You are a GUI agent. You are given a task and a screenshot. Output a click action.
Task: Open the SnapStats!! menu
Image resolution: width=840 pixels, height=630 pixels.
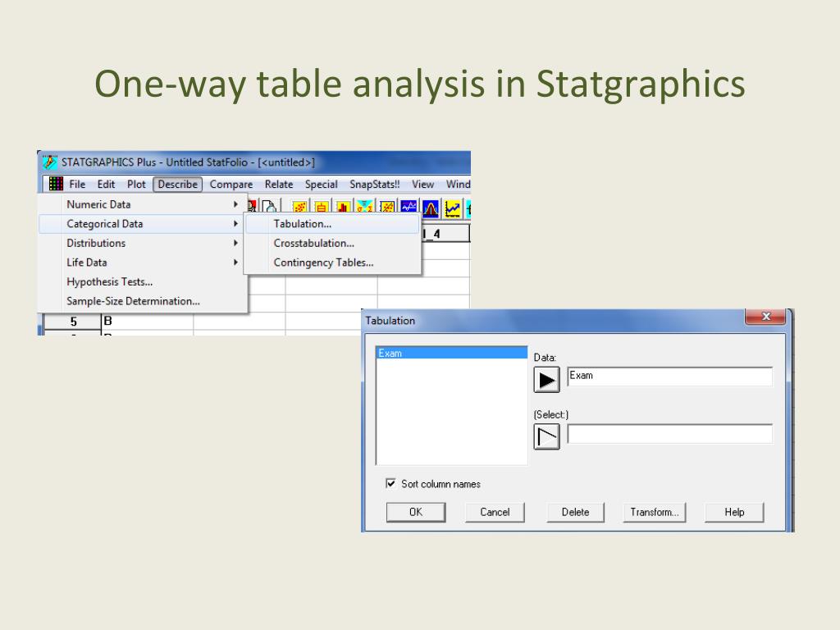[374, 185]
